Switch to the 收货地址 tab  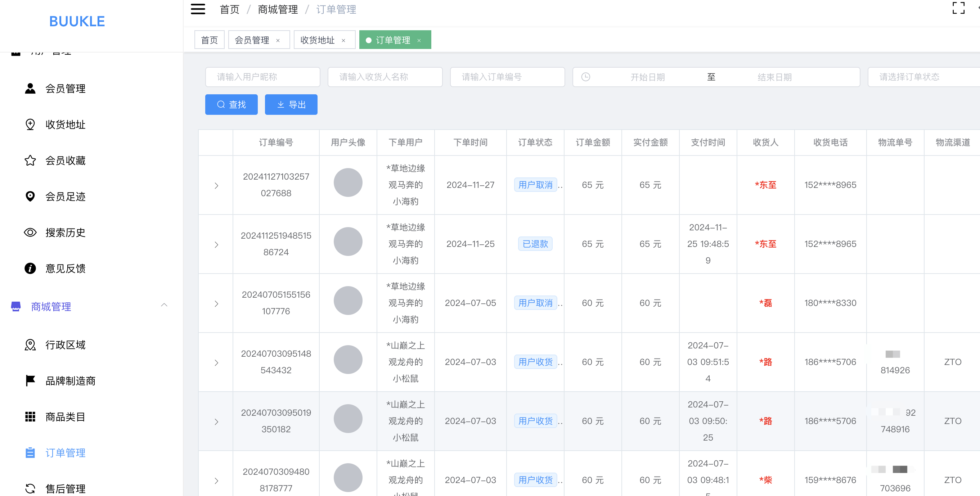[324, 40]
